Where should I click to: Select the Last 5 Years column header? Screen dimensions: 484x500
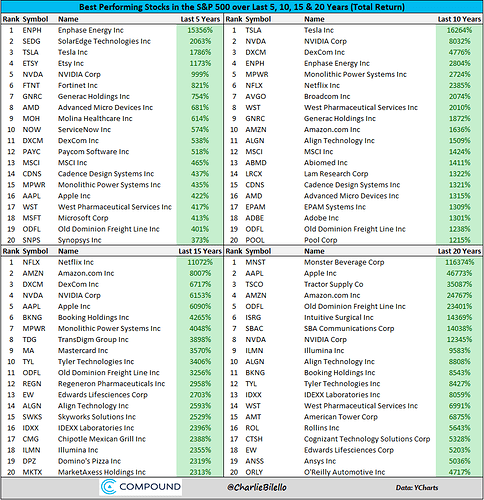(x=200, y=19)
